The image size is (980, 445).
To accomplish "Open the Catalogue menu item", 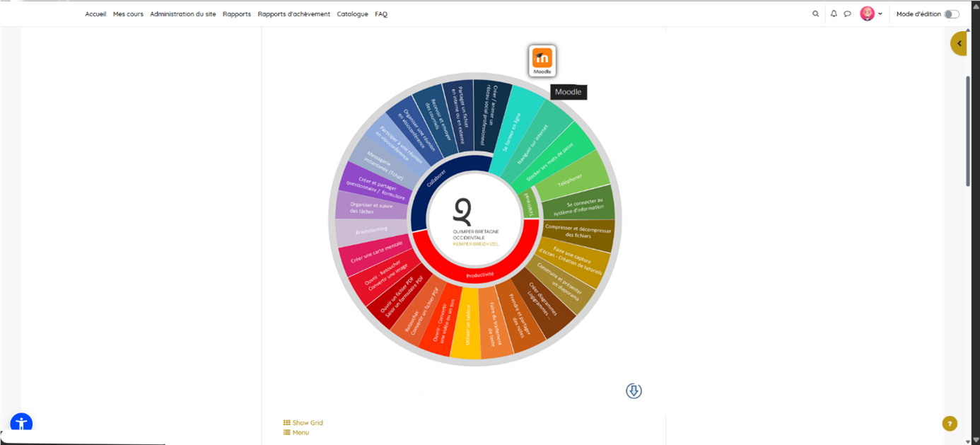I will (x=352, y=14).
